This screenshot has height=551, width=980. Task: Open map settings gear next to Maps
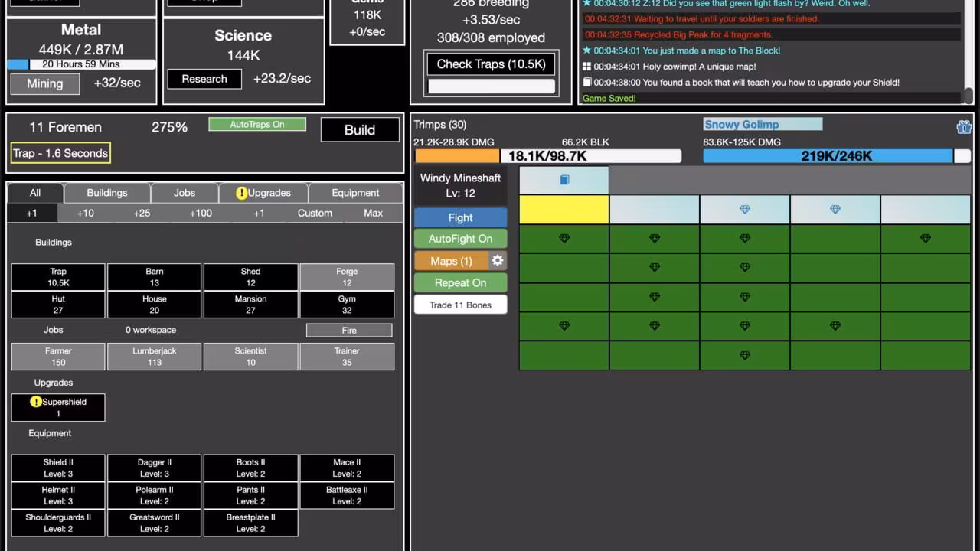pos(498,261)
